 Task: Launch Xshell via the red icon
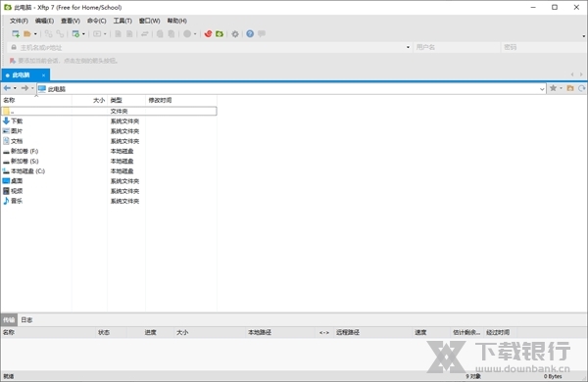click(x=208, y=33)
